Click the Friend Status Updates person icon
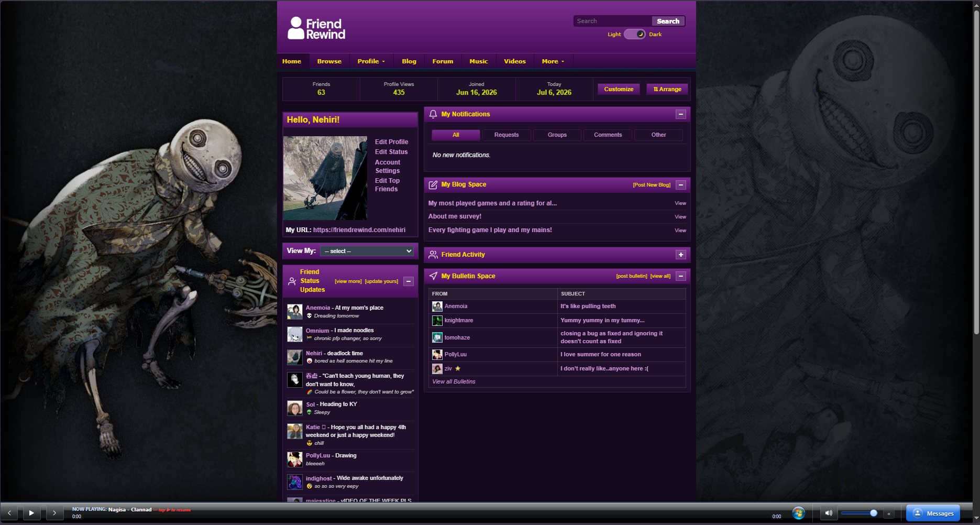Screen dimensions: 980x525 (292, 281)
